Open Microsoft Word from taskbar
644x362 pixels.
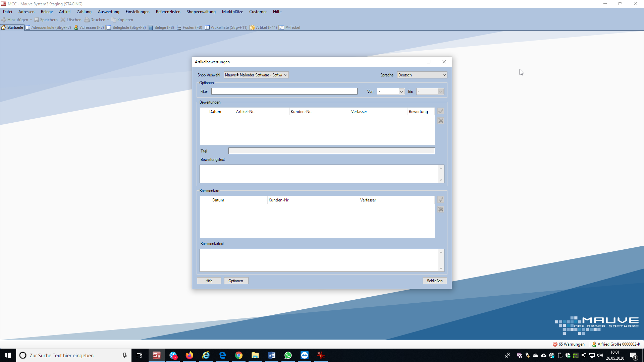click(272, 355)
